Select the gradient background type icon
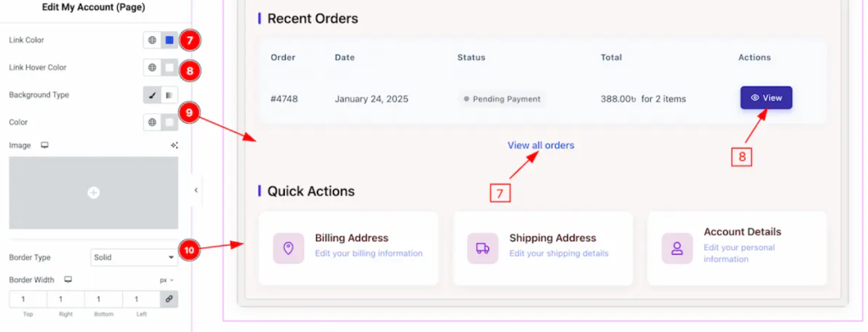Screen dimensions: 868x332 (x=170, y=95)
